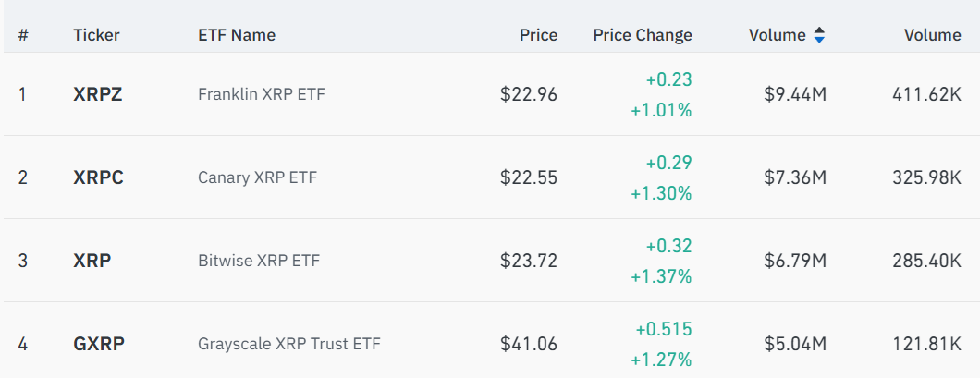Click the $41.06 price cell
This screenshot has width=980, height=378.
point(529,344)
